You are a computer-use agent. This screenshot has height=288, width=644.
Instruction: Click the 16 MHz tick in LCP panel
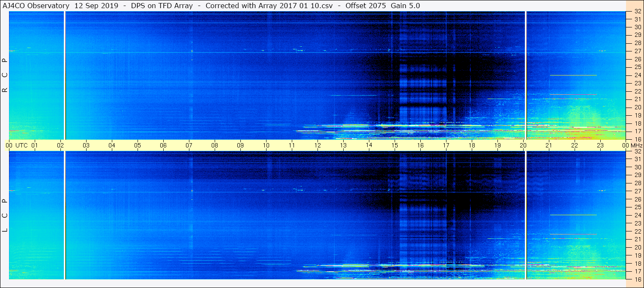pos(638,279)
